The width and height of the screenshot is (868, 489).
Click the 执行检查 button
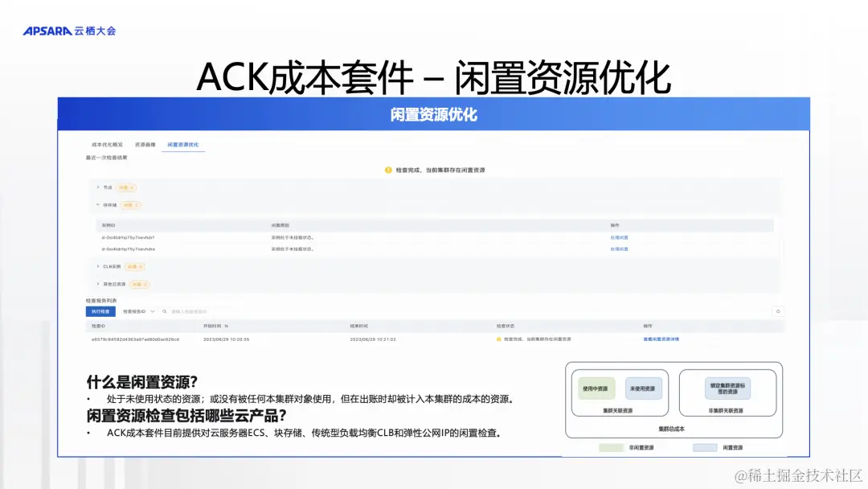click(x=99, y=311)
